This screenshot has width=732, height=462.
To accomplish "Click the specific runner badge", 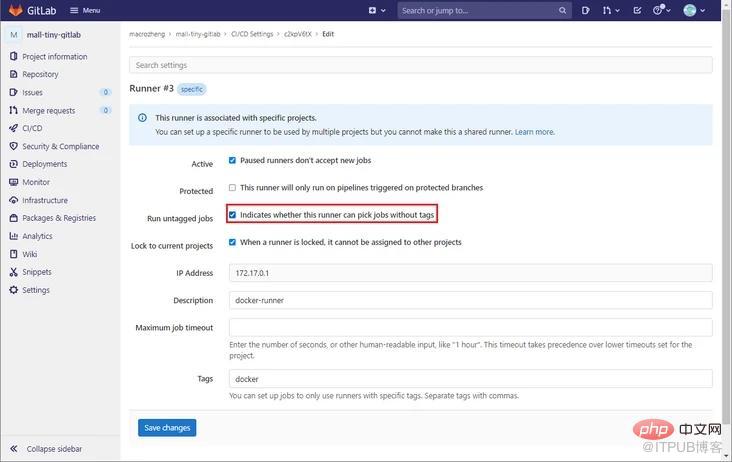I will pyautogui.click(x=192, y=89).
